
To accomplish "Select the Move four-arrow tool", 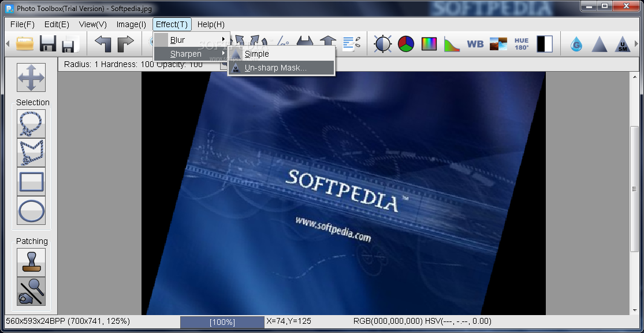I will [x=31, y=77].
